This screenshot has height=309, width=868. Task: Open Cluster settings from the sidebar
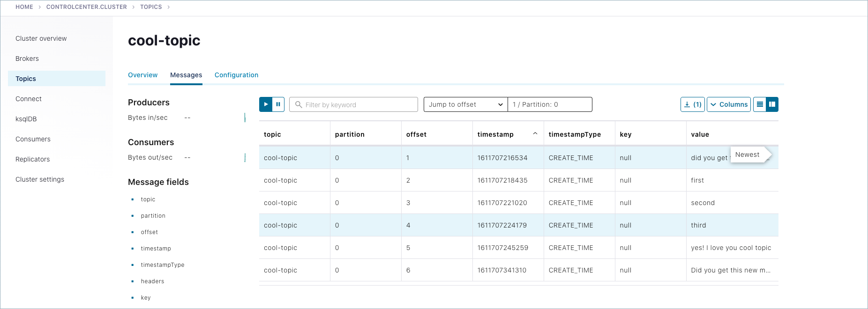point(40,179)
